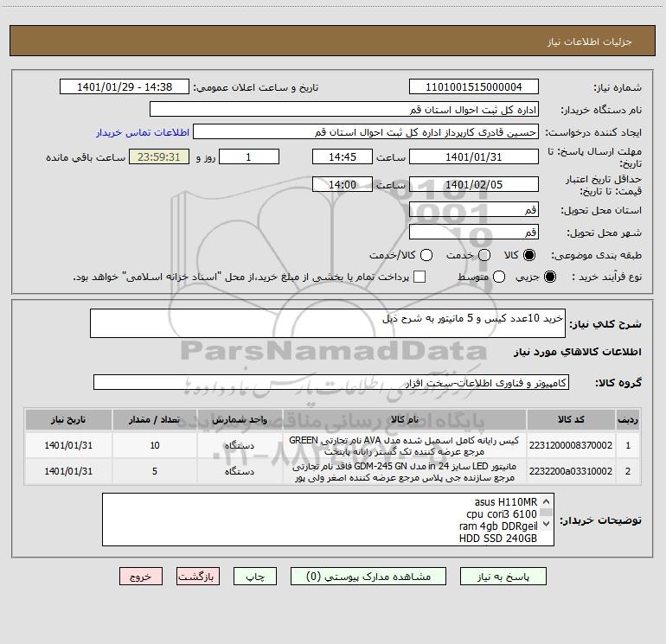
Task: Click the پاسخ به نیاز button
Action: (503, 577)
